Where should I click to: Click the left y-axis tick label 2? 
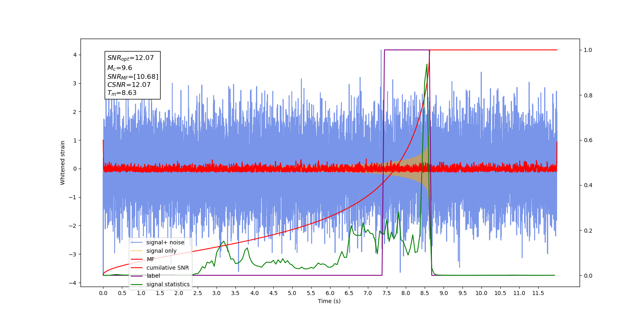[75, 112]
